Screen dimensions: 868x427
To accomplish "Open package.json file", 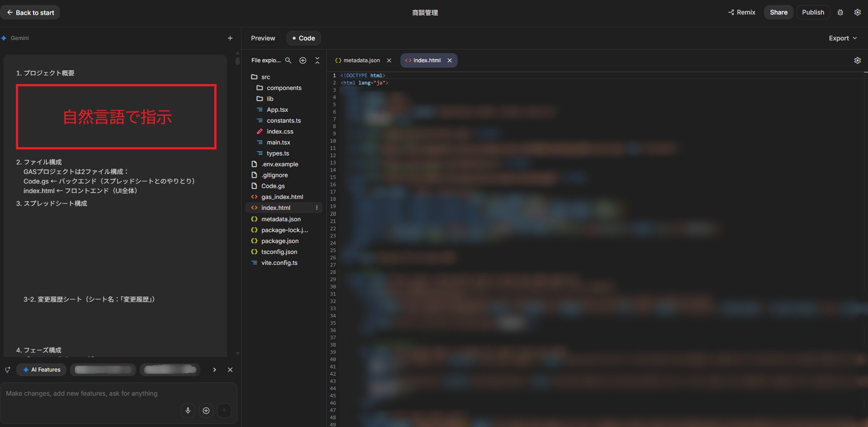I will point(284,241).
